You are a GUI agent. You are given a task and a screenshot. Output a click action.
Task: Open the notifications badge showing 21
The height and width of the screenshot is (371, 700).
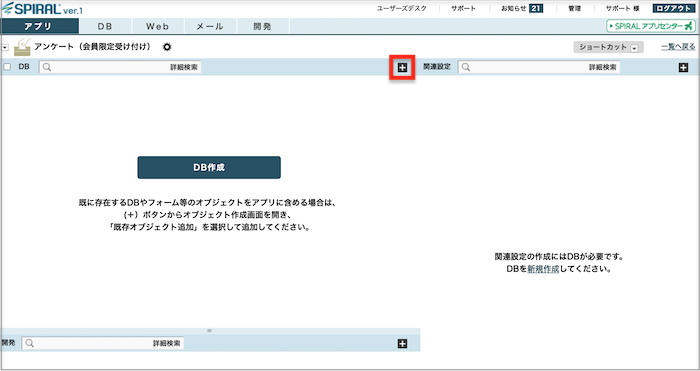click(536, 8)
